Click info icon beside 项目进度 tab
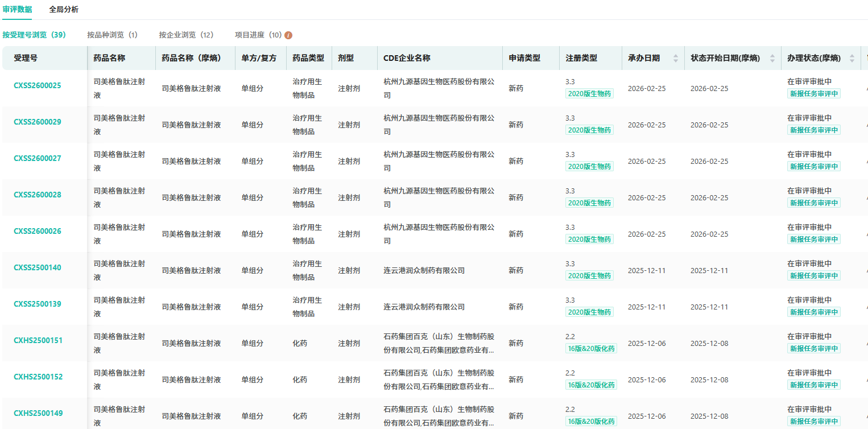 point(288,35)
